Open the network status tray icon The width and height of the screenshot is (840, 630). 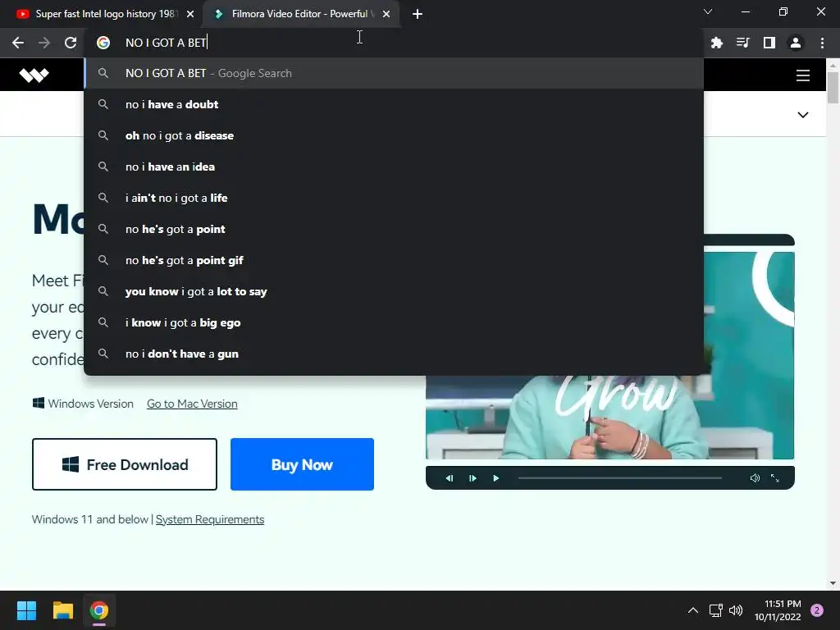click(715, 610)
